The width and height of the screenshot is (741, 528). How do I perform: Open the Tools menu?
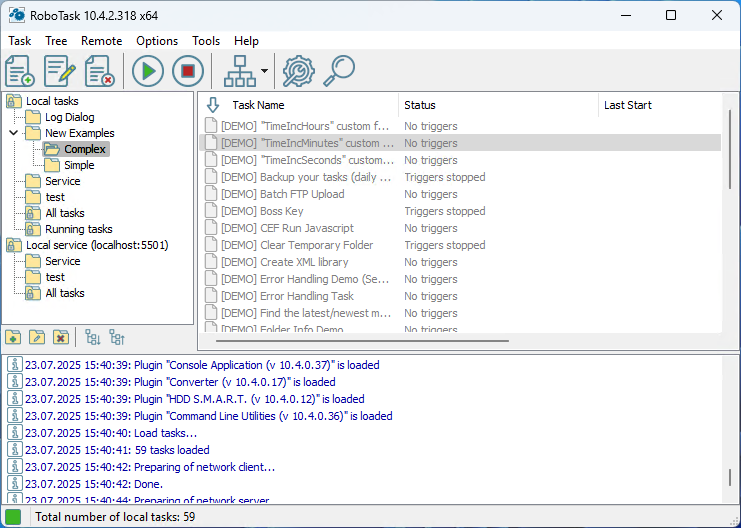(206, 41)
